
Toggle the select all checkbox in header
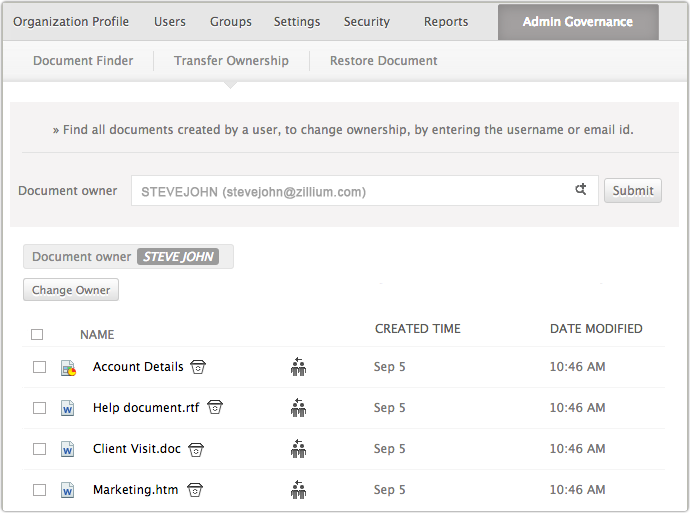pos(37,334)
